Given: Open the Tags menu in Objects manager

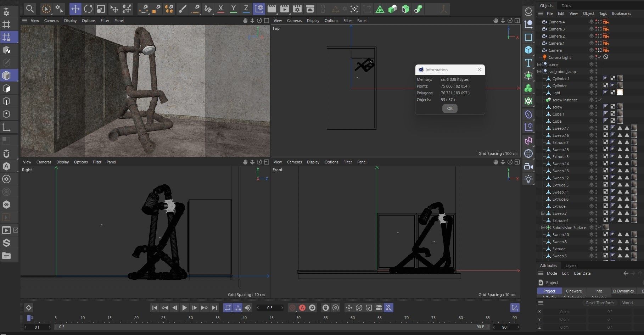Looking at the screenshot, I should (603, 13).
